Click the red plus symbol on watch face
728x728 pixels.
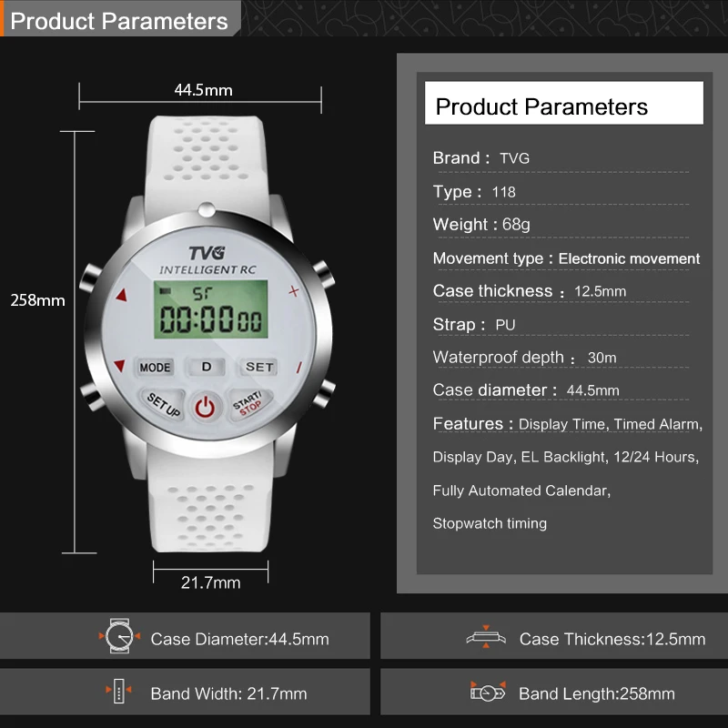point(293,291)
